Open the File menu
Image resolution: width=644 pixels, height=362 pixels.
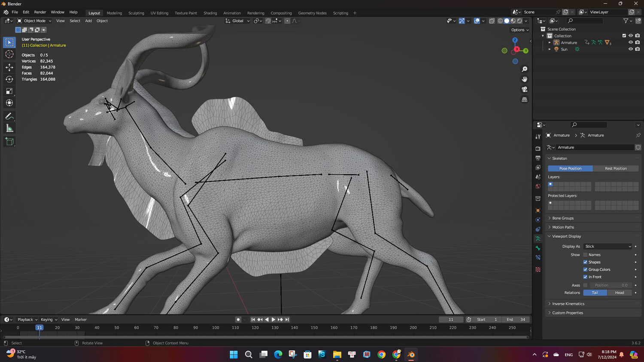pos(15,12)
